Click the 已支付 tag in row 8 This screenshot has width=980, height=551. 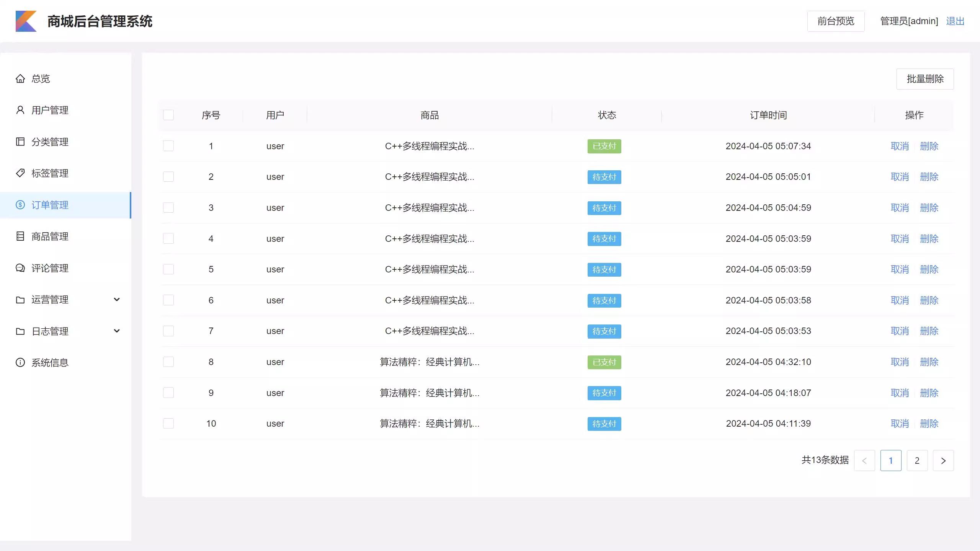tap(604, 362)
